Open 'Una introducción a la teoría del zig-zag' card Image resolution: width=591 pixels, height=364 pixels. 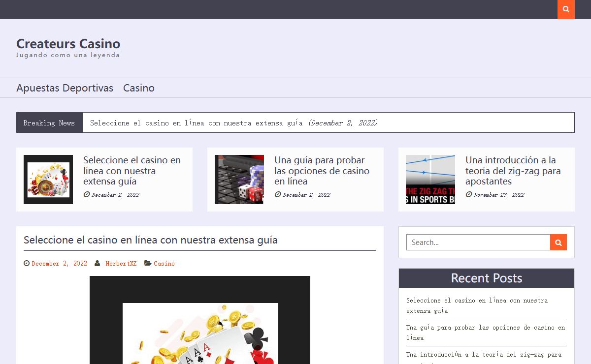(x=513, y=171)
